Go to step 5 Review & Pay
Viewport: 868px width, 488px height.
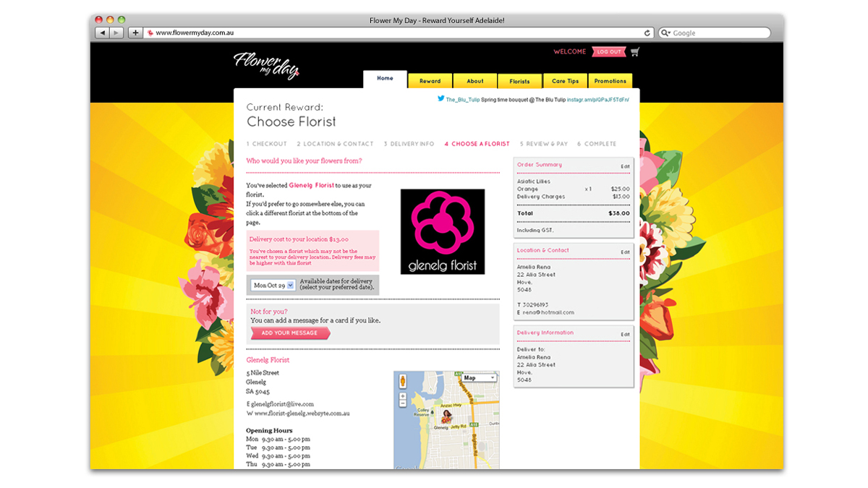pos(543,144)
